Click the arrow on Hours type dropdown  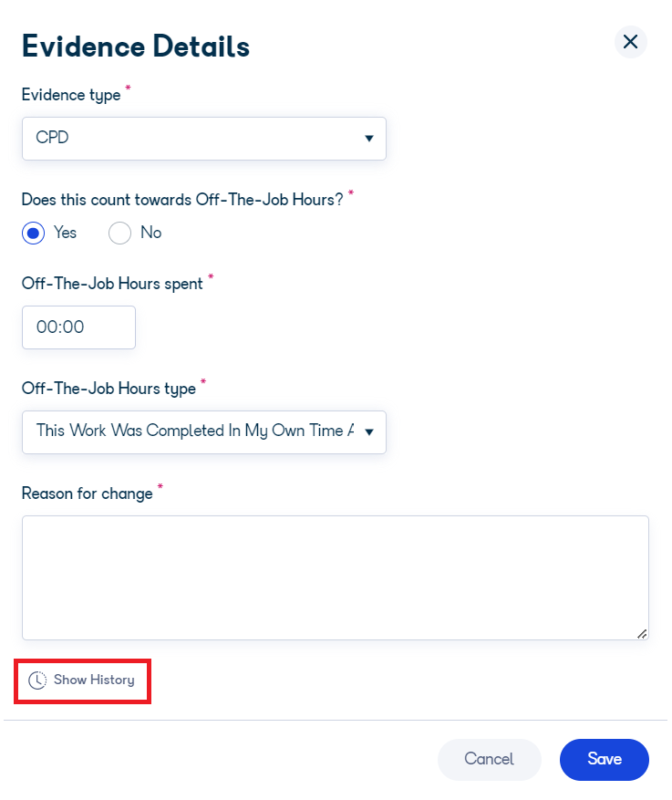(369, 432)
